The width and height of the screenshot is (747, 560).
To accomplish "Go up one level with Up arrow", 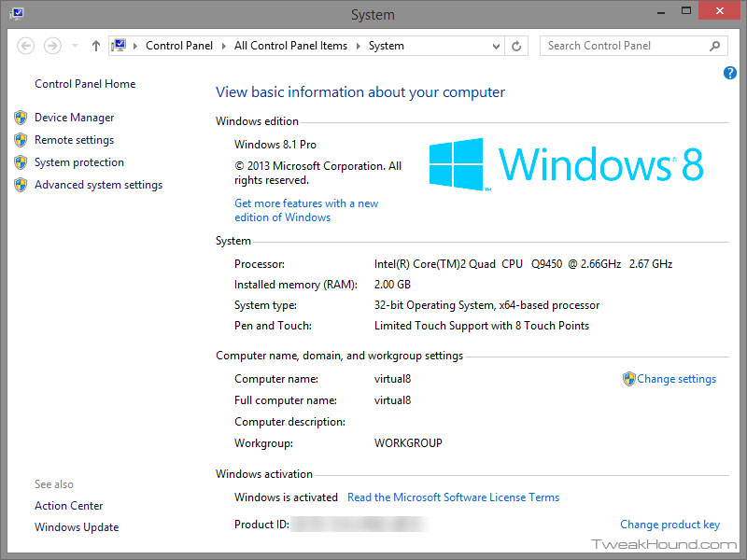I will click(x=96, y=46).
